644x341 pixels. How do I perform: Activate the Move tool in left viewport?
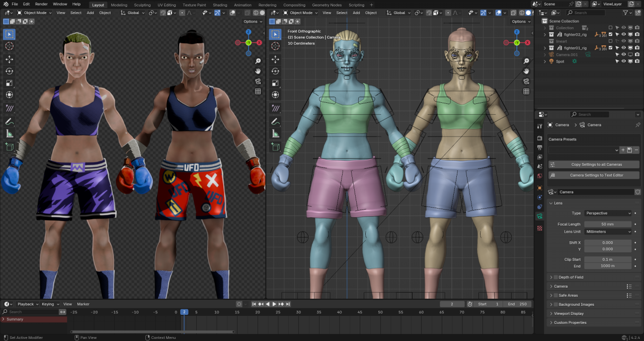pos(9,59)
